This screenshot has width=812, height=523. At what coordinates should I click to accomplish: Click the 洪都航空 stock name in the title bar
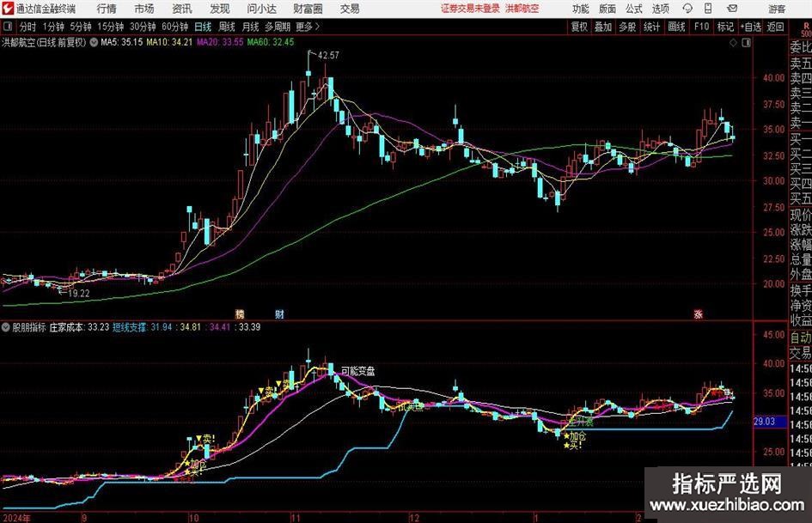[522, 9]
